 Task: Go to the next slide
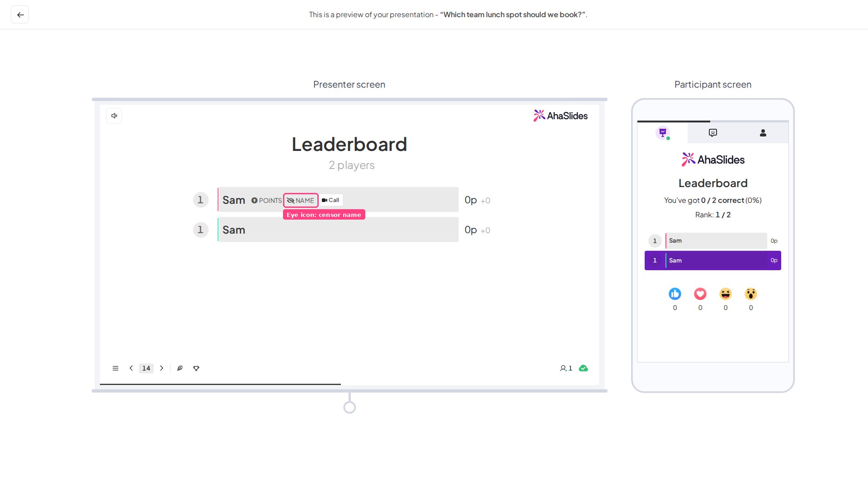pyautogui.click(x=161, y=368)
